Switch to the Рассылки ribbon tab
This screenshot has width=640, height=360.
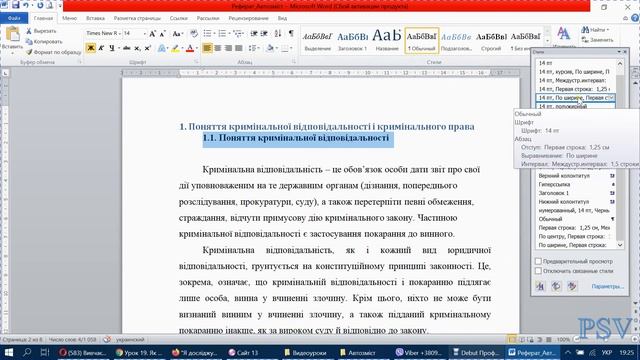point(208,18)
